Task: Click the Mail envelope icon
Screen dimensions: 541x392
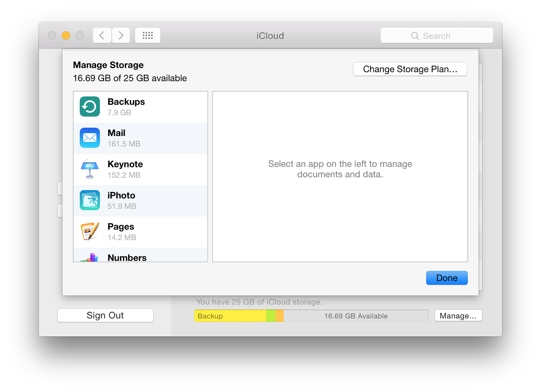Action: 90,138
